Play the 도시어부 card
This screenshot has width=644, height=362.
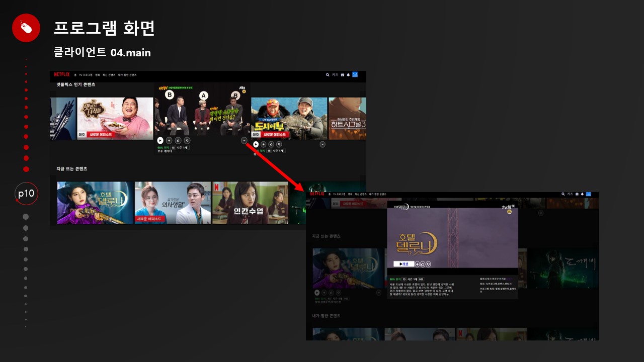pyautogui.click(x=256, y=144)
